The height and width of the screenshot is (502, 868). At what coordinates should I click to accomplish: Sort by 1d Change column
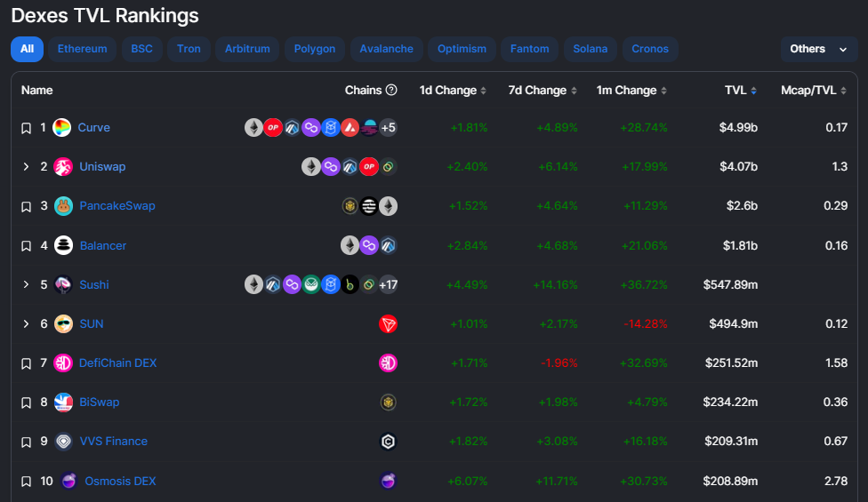click(x=453, y=90)
